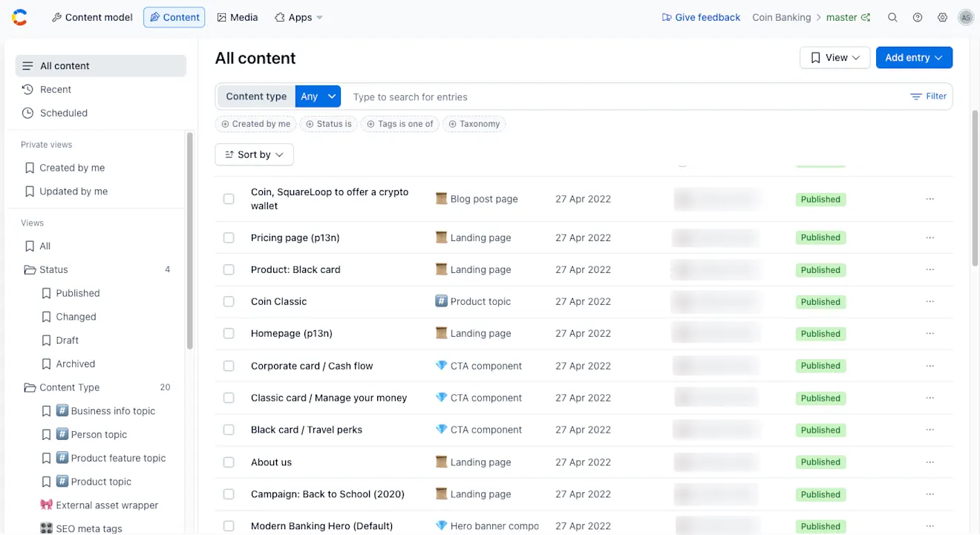The height and width of the screenshot is (535, 980).
Task: Open actions menu for Pricing page (p13n)
Action: coord(930,237)
